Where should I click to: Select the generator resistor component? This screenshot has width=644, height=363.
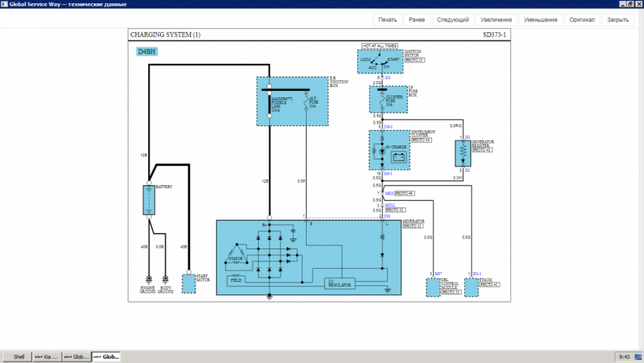point(463,153)
